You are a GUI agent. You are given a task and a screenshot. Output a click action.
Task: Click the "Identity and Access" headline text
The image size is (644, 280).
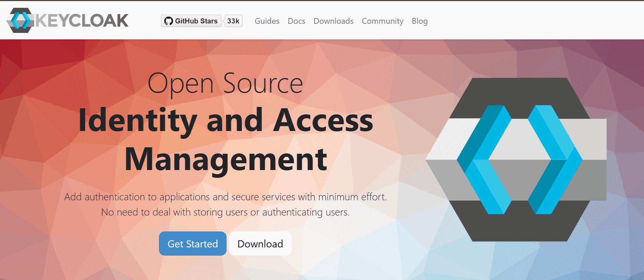(226, 120)
